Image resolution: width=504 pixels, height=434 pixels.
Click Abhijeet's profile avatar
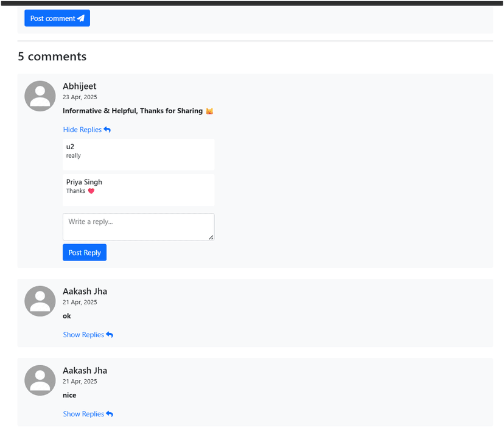pos(40,96)
